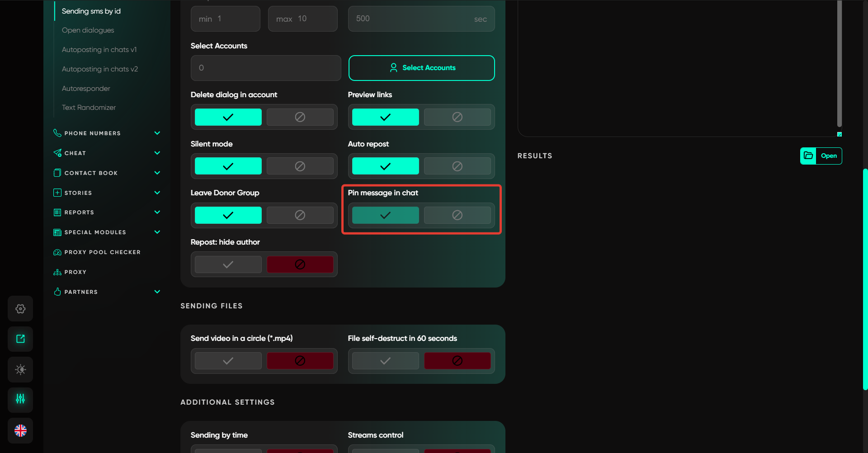Go to Text Randomizer
Screen dimensions: 868x453
pyautogui.click(x=89, y=108)
